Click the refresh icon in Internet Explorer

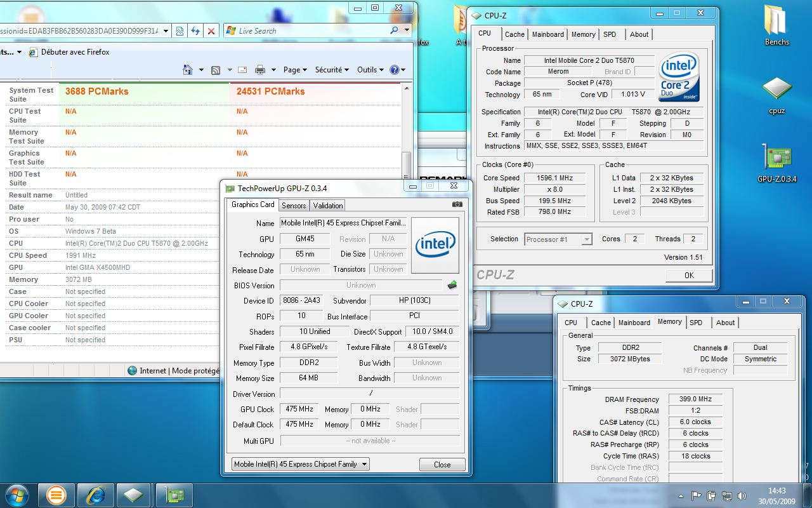[x=195, y=30]
